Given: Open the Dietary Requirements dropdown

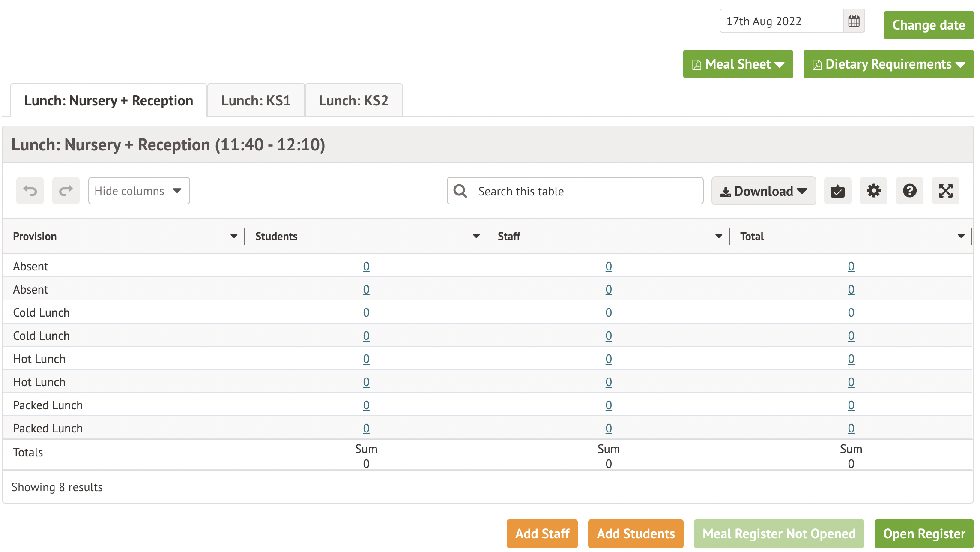Looking at the screenshot, I should [888, 64].
